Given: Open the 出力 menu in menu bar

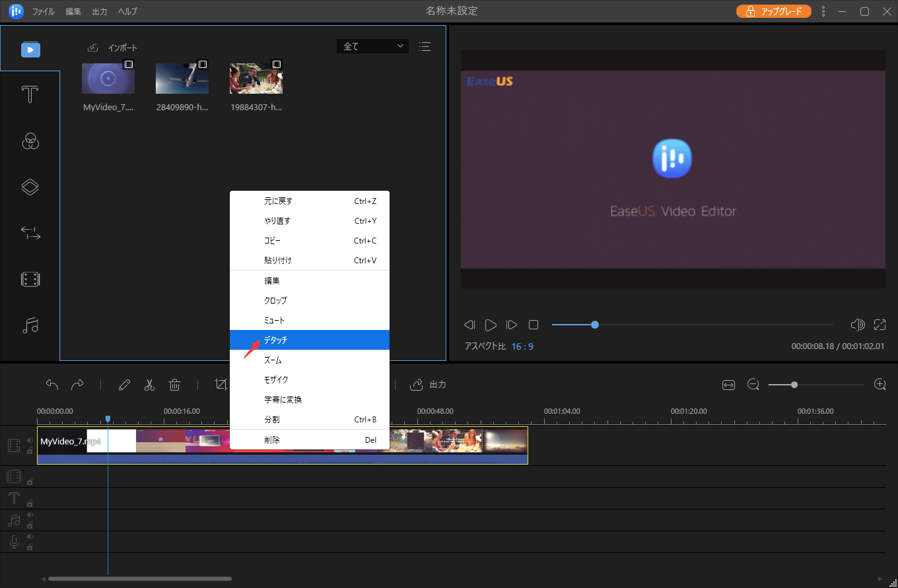Looking at the screenshot, I should point(100,12).
